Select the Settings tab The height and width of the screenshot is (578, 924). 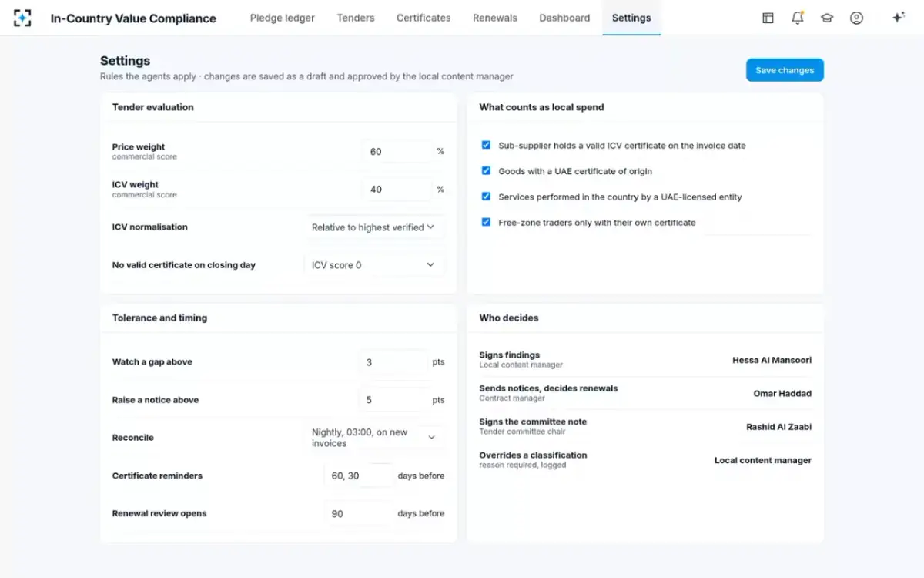631,18
